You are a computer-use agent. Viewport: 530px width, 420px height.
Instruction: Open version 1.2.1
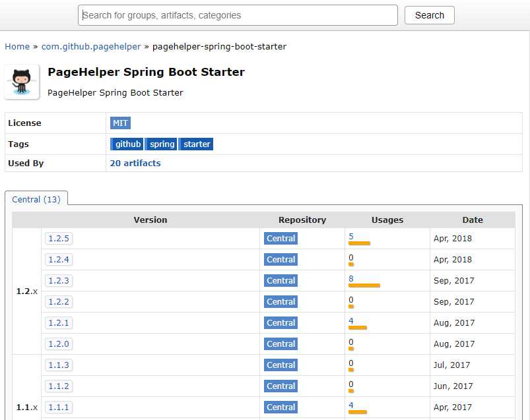tap(59, 323)
